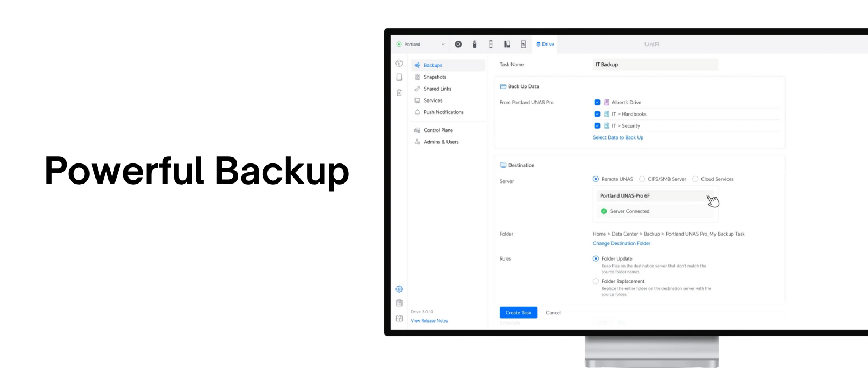Select CIFS/SMB Server radio button
This screenshot has height=391, width=868.
[x=642, y=179]
